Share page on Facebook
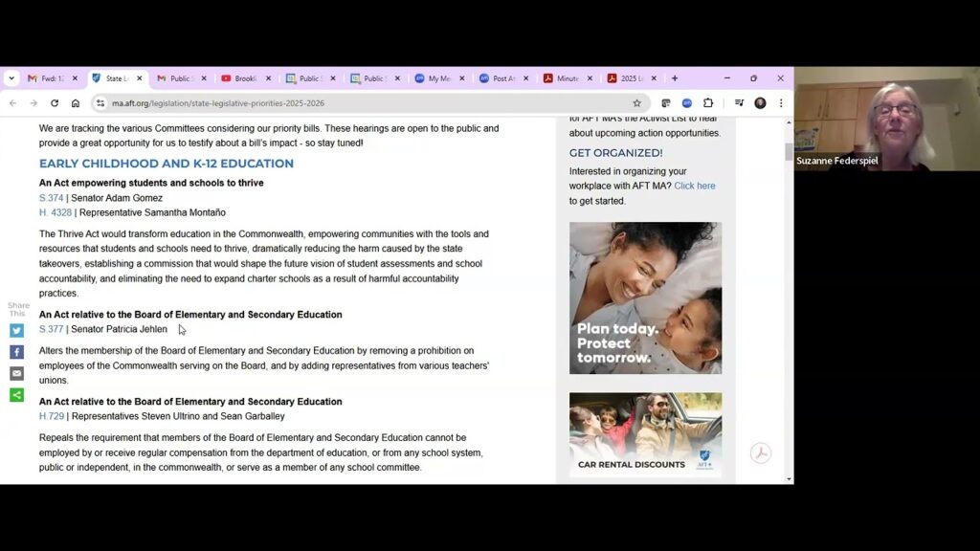This screenshot has width=980, height=551. point(16,352)
